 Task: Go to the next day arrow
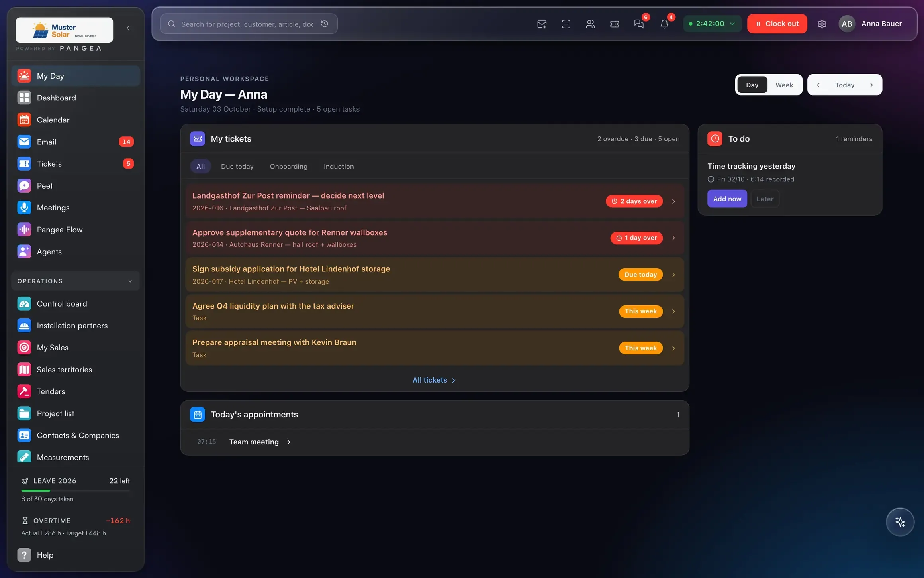tap(871, 85)
